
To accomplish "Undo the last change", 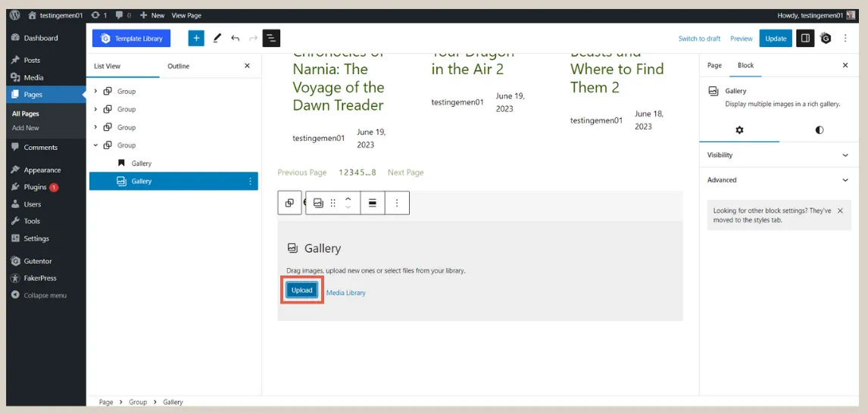I will [236, 38].
